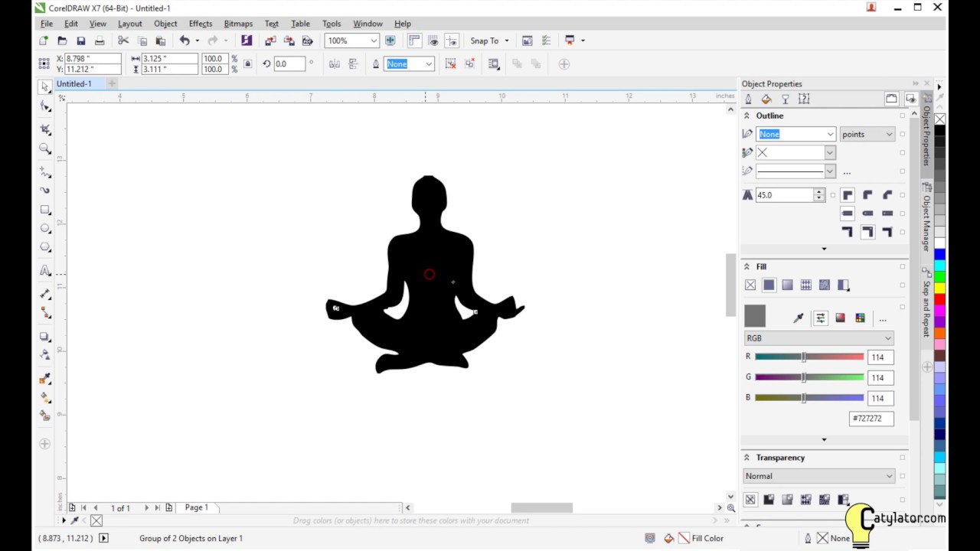The width and height of the screenshot is (980, 551).
Task: Open the Fill tab in Object Properties
Action: point(766,99)
